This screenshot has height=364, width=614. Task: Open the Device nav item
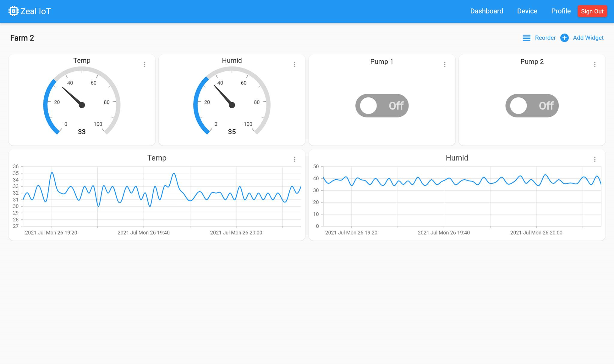click(527, 11)
